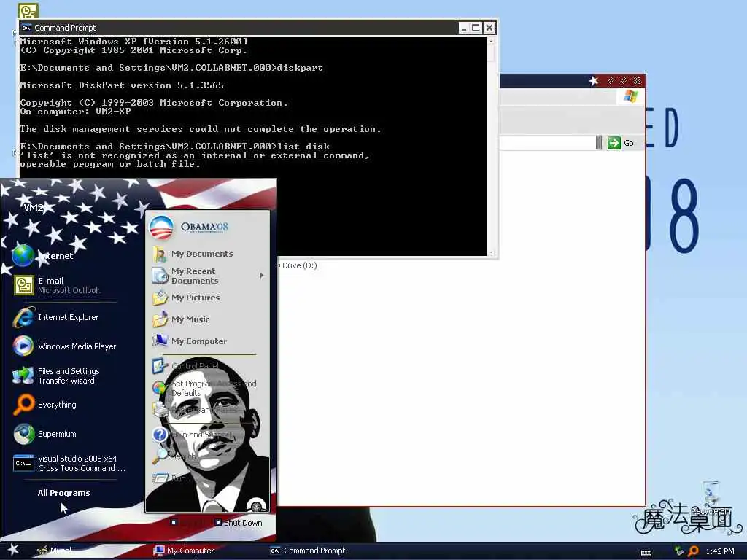Open Visual Studio 2008 x64 Cross Tools Command
This screenshot has width=747, height=560.
(x=69, y=463)
